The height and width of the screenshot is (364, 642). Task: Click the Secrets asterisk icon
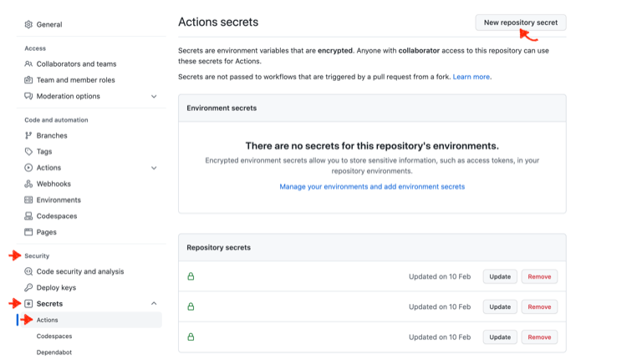point(28,303)
